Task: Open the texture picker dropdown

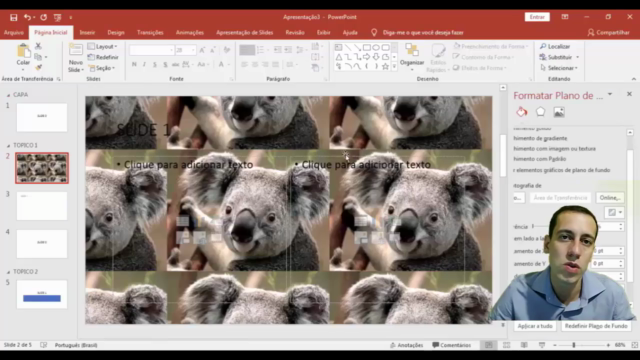Action: pos(614,212)
